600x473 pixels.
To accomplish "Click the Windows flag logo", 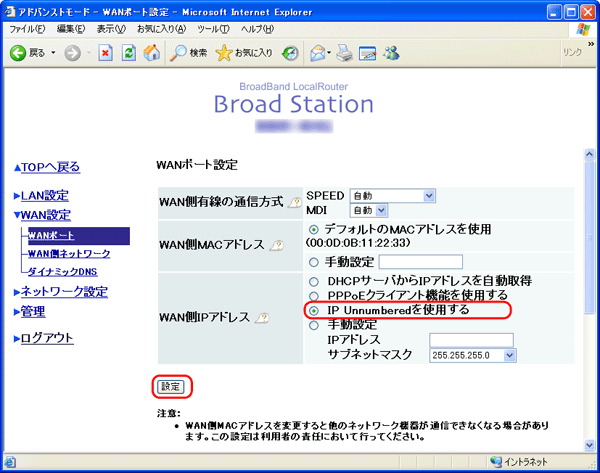I will coord(583,29).
